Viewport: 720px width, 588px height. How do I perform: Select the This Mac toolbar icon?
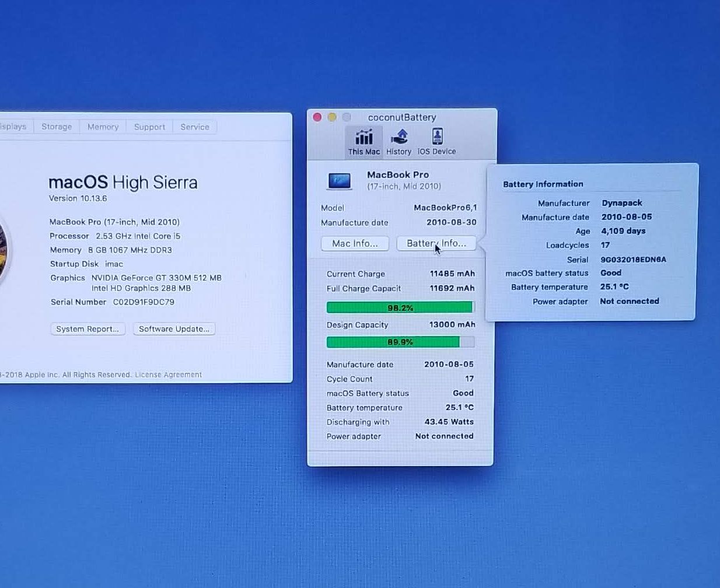pos(364,142)
